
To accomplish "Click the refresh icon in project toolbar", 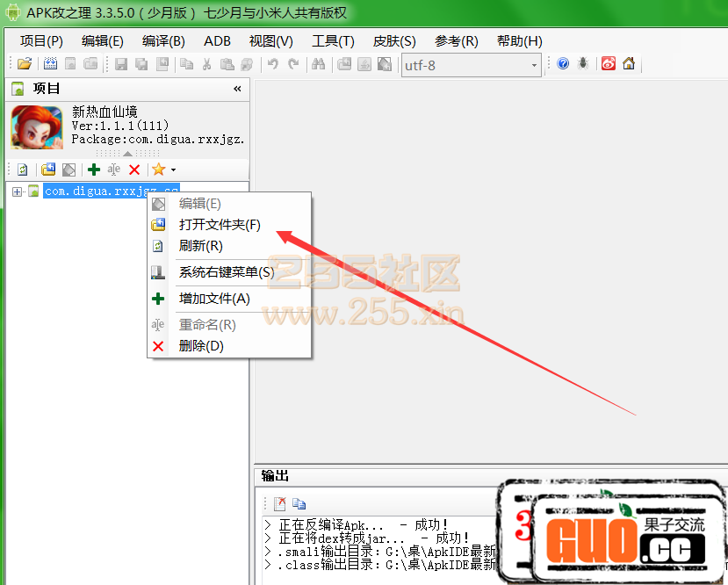I will tap(23, 170).
